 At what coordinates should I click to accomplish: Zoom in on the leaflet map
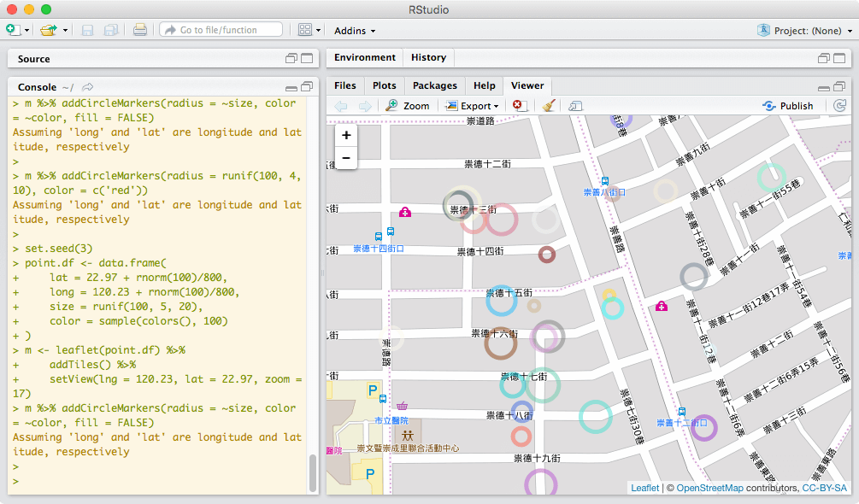[346, 136]
